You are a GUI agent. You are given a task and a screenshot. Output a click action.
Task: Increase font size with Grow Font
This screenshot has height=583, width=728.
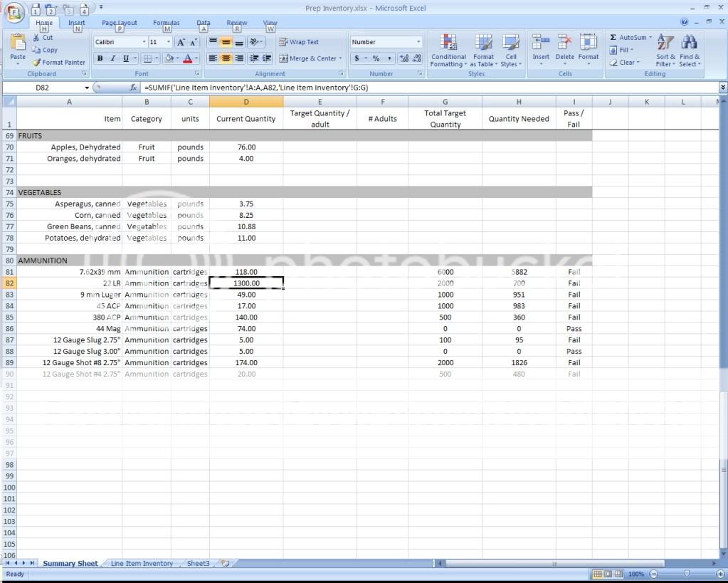tap(181, 42)
